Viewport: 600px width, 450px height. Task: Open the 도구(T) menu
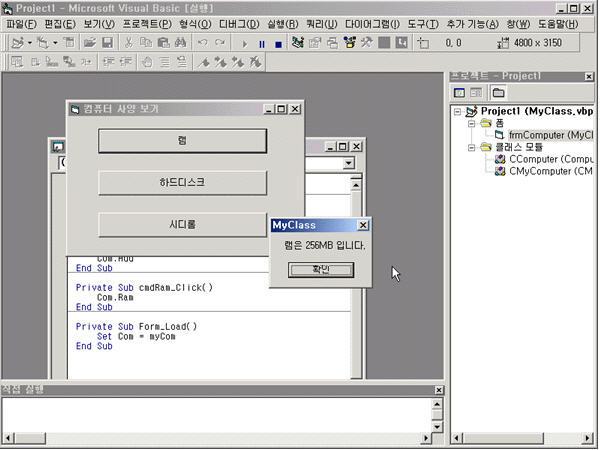(x=423, y=24)
